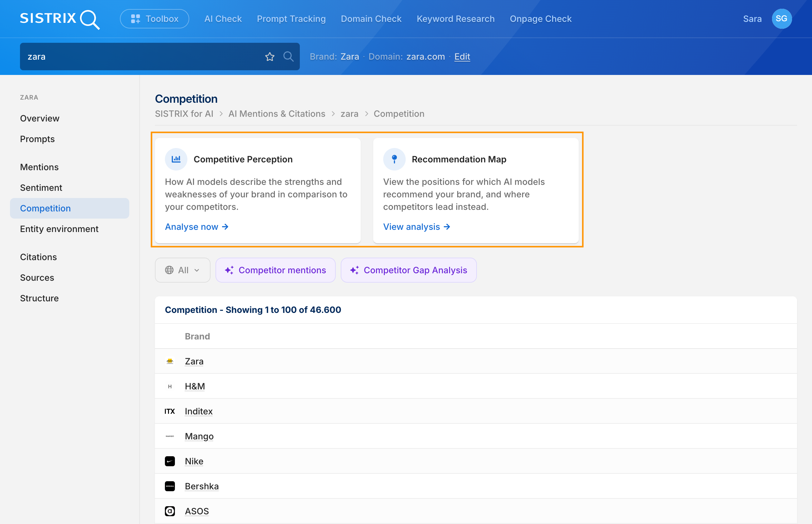Click SISTRIX for AI breadcrumb
Screen dimensions: 812x524
[x=184, y=114]
